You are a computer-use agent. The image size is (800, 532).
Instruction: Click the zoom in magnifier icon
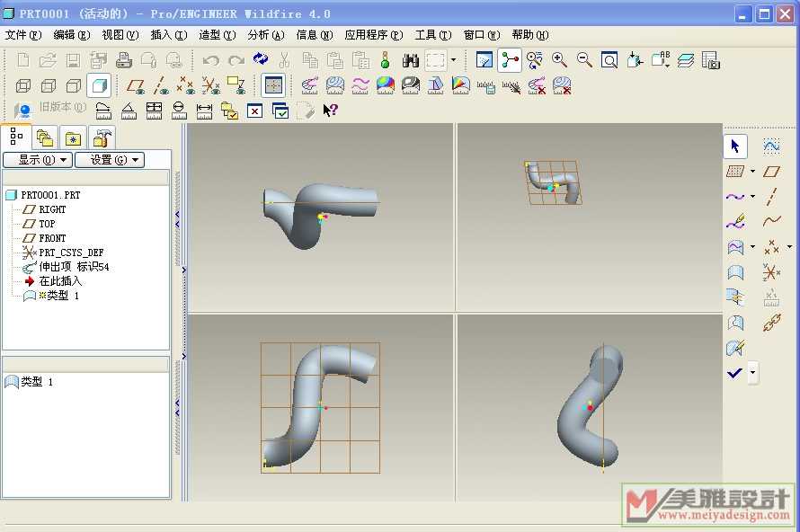(x=560, y=60)
